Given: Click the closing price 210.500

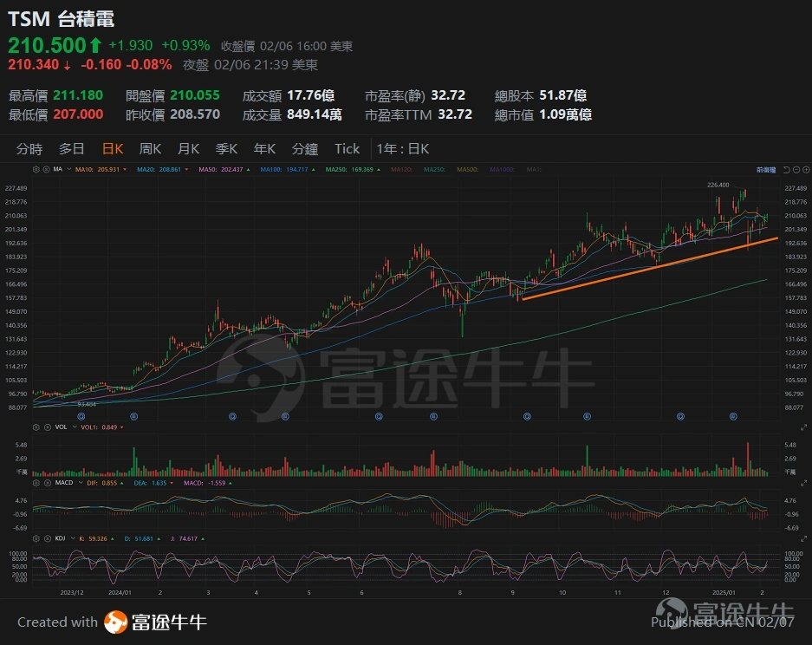Looking at the screenshot, I should coord(47,46).
